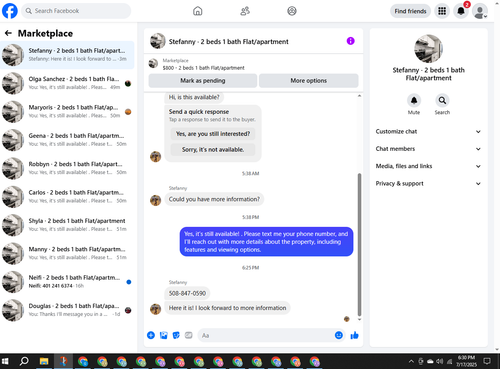This screenshot has height=369, width=500.
Task: Go back using Marketplace back arrow
Action: [8, 33]
